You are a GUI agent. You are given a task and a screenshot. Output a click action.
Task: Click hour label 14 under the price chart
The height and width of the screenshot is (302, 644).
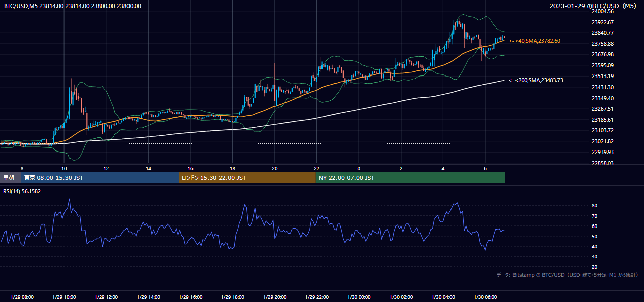point(148,168)
